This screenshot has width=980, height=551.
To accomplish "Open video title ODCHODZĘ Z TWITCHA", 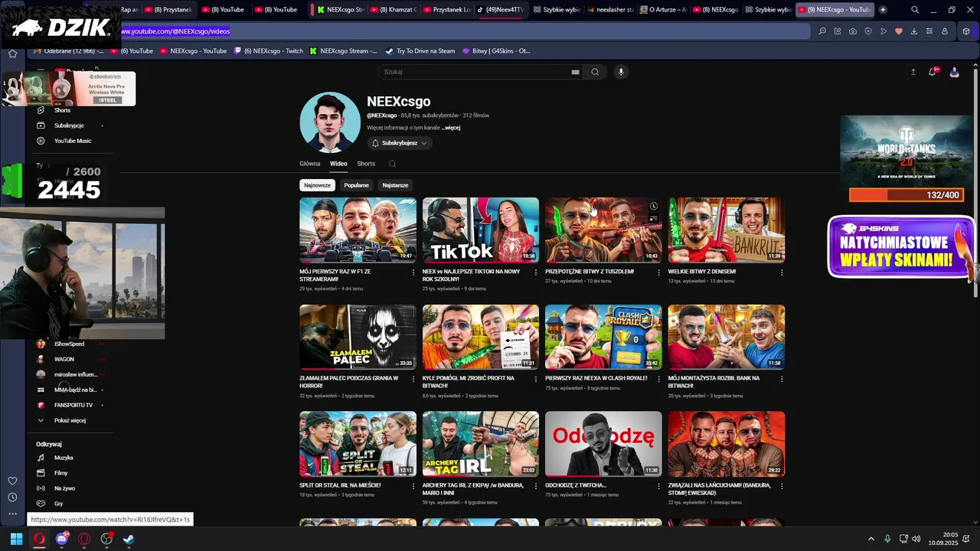I will pyautogui.click(x=576, y=485).
